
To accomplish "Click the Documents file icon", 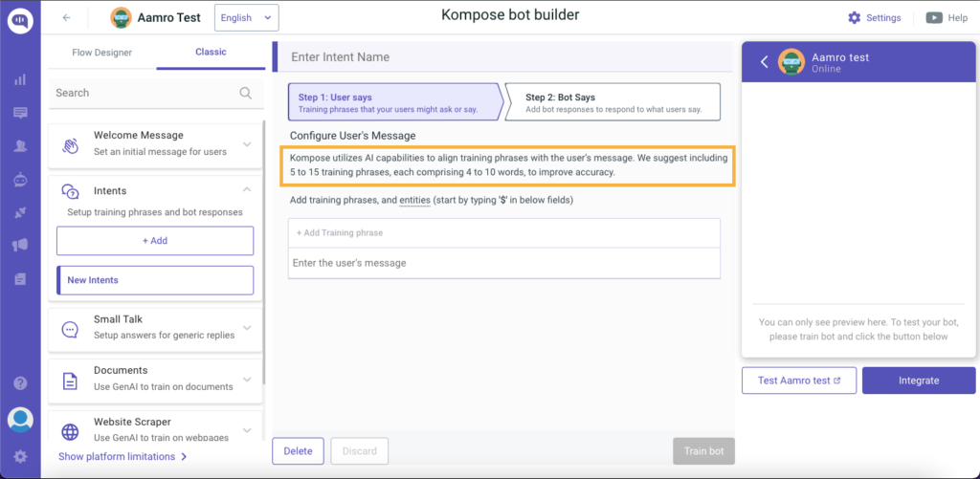I will coord(70,381).
